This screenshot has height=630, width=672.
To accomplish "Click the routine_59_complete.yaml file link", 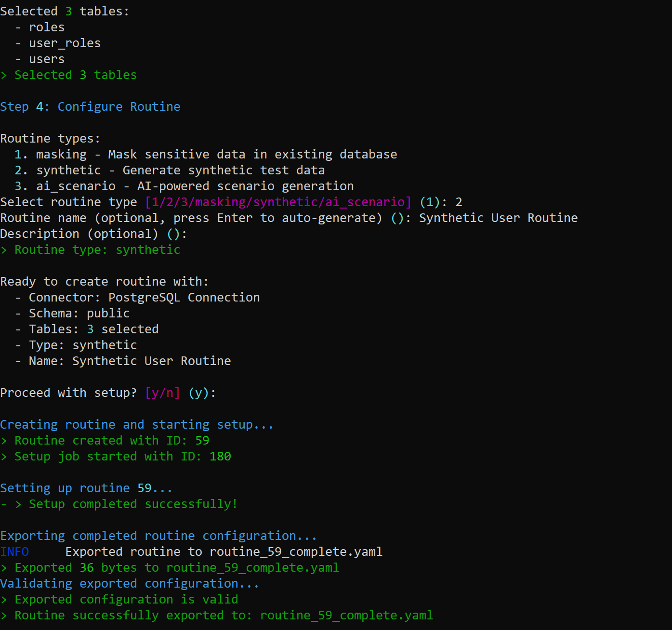I will (345, 615).
